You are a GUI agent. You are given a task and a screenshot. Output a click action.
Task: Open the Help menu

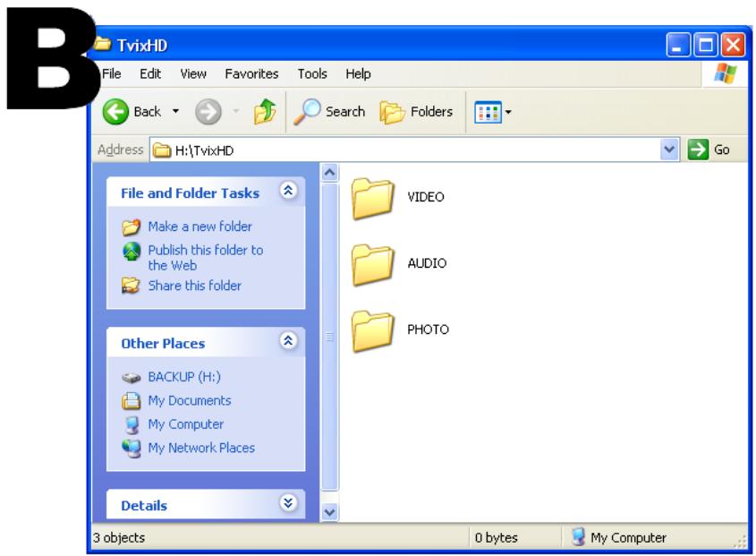[x=358, y=73]
